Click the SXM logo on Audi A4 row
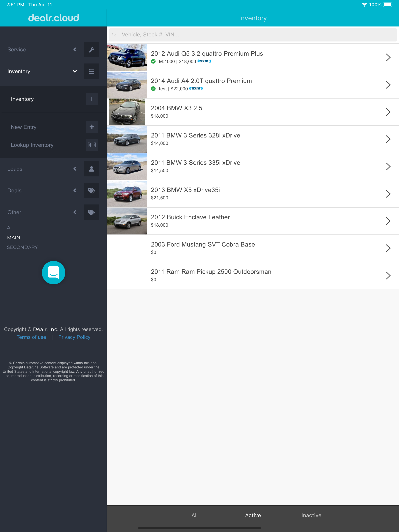 coord(196,88)
